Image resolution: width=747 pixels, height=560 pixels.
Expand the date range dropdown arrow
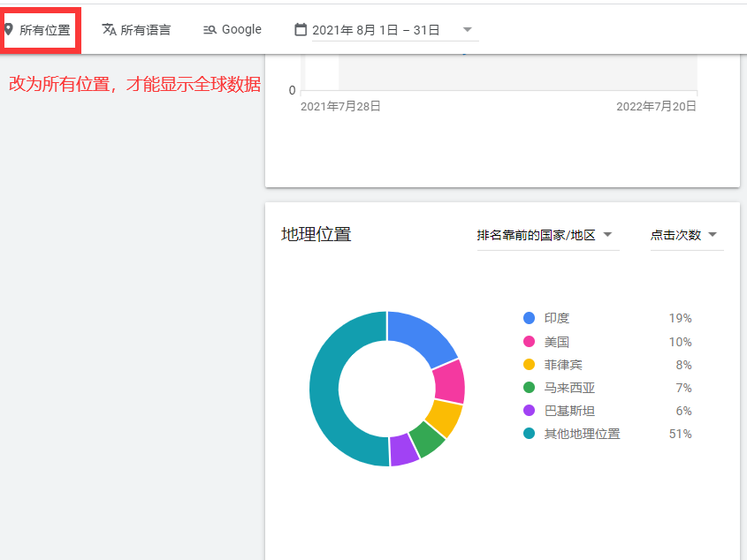[467, 30]
